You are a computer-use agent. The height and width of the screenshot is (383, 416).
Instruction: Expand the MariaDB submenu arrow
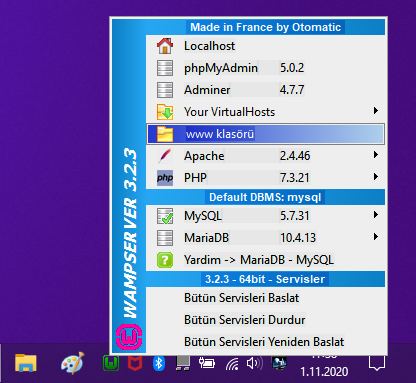[x=376, y=237]
